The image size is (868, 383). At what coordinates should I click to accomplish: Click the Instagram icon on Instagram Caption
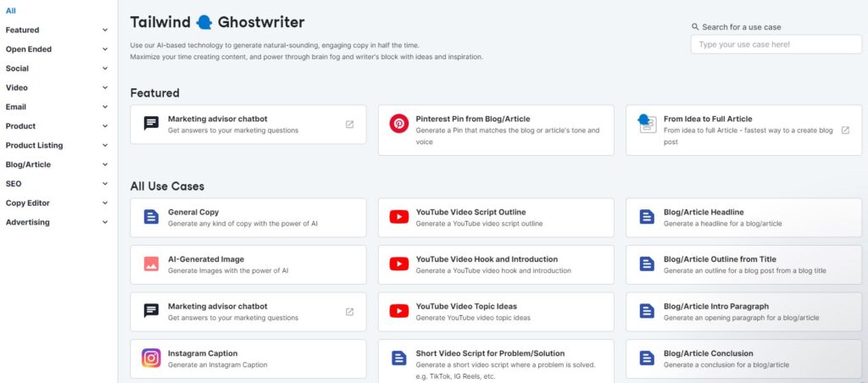151,358
